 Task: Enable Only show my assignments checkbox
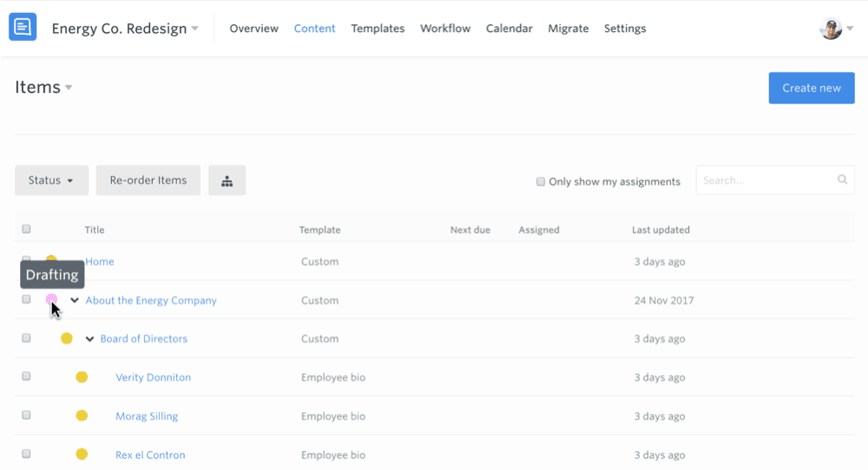click(541, 182)
